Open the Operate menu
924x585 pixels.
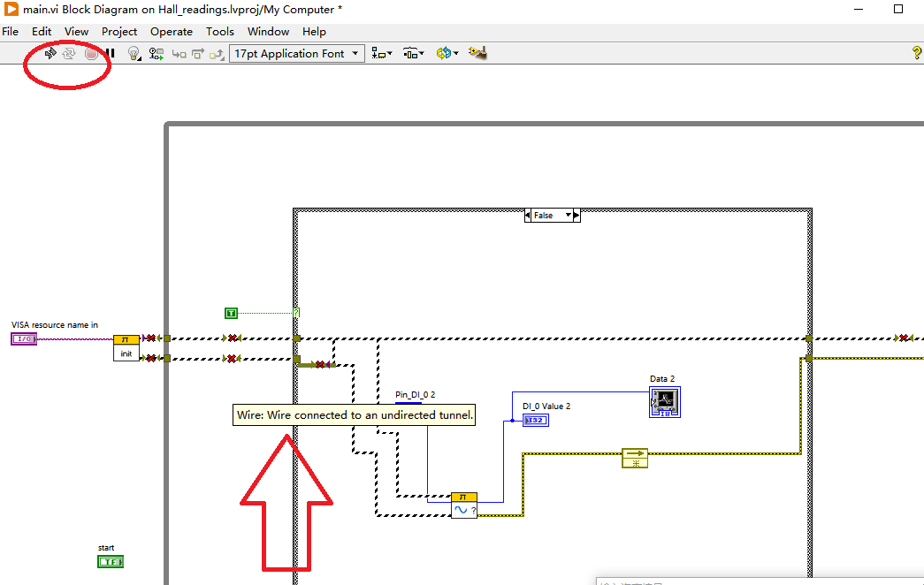[172, 32]
